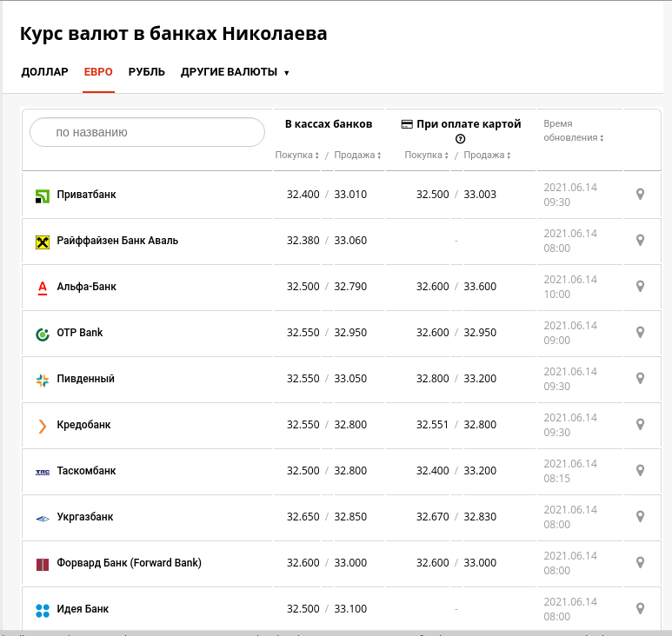Sort by cash desk Продажа column

357,155
